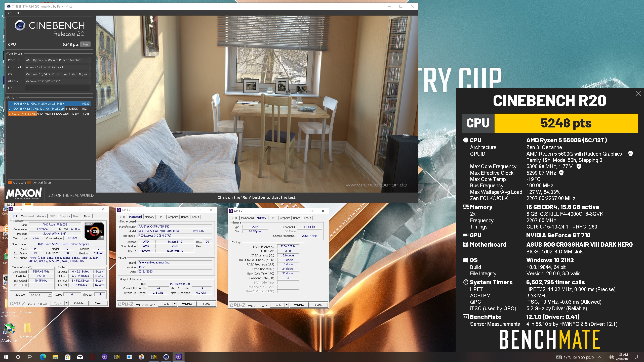Open Microsoft Store from the taskbar
The image size is (644, 362).
click(x=67, y=357)
